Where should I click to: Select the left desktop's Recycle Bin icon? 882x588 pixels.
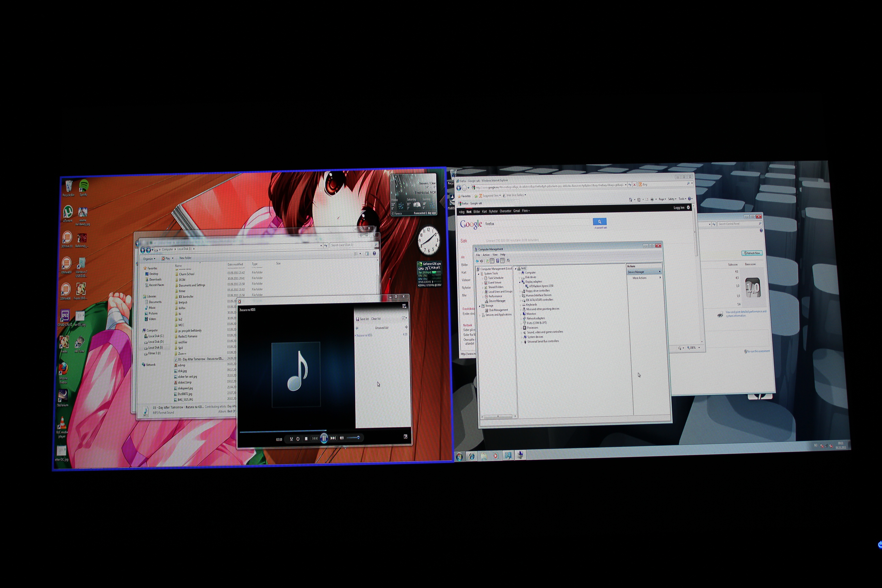click(x=69, y=188)
